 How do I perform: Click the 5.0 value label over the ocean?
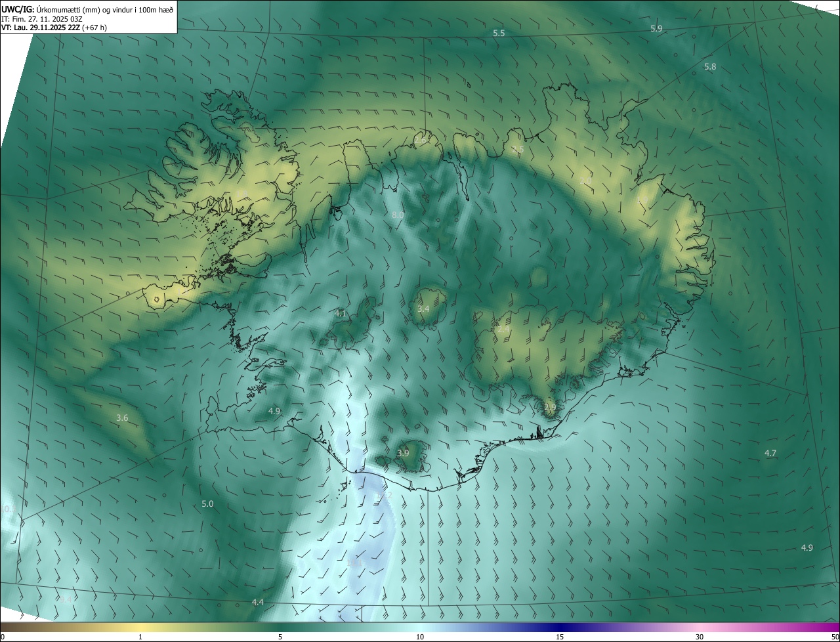tap(207, 503)
